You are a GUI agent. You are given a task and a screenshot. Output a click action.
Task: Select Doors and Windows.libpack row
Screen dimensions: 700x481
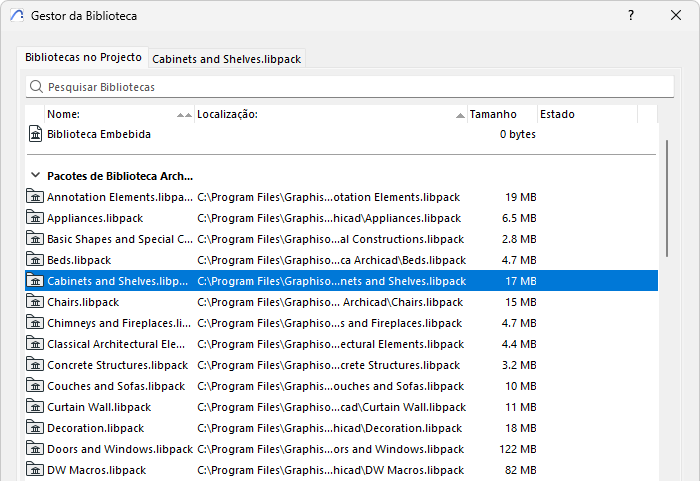click(x=342, y=449)
